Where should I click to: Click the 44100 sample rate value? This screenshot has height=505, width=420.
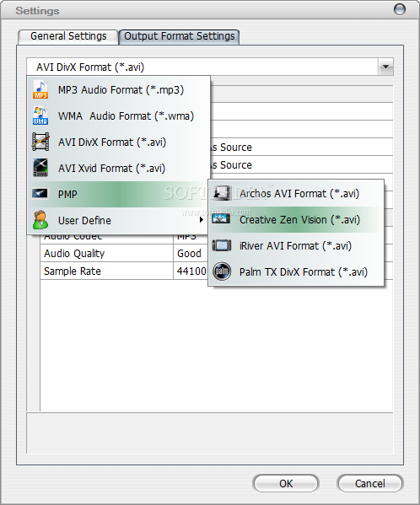[x=191, y=271]
